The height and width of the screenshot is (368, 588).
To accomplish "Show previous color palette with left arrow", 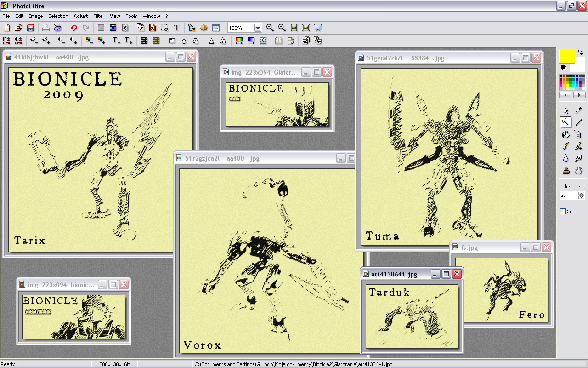I will click(565, 95).
